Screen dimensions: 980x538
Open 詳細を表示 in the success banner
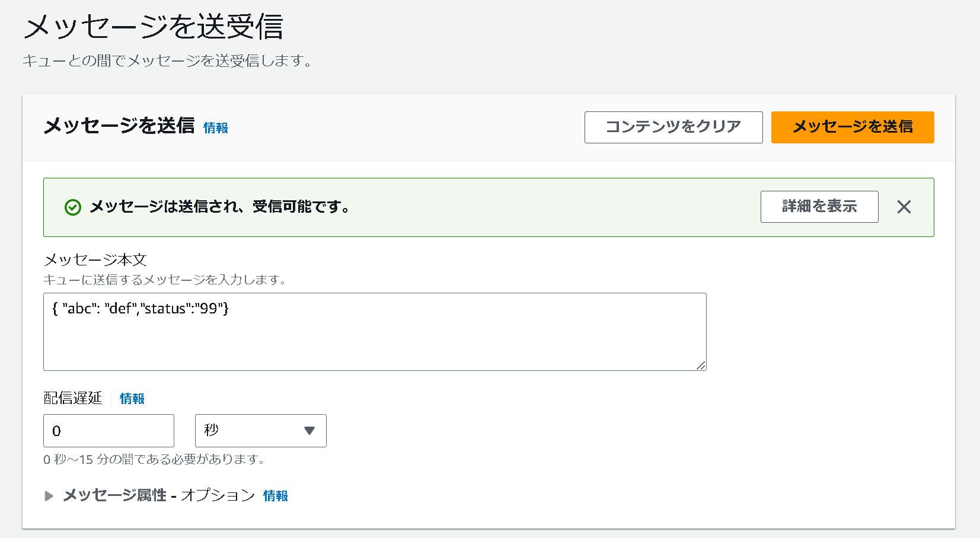[819, 207]
